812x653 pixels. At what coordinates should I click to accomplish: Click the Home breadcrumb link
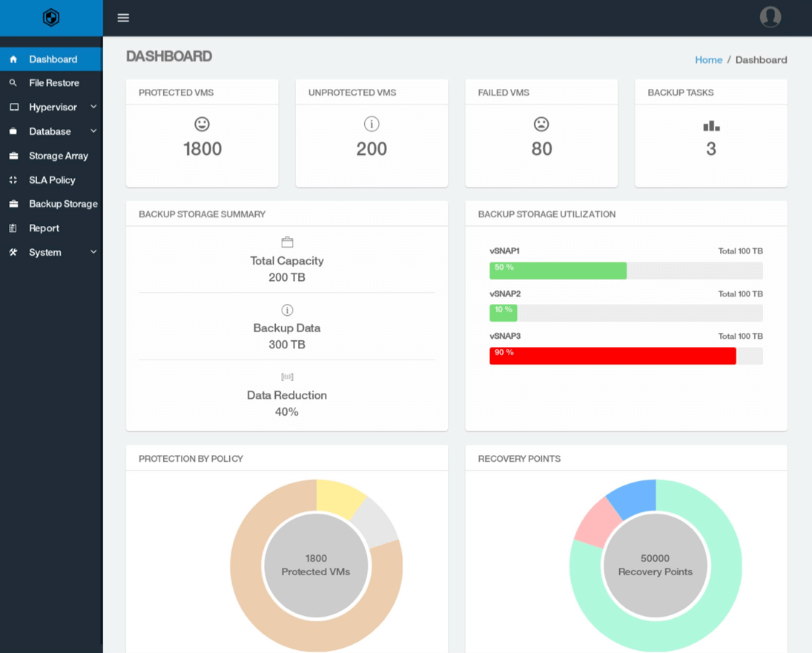pos(708,60)
